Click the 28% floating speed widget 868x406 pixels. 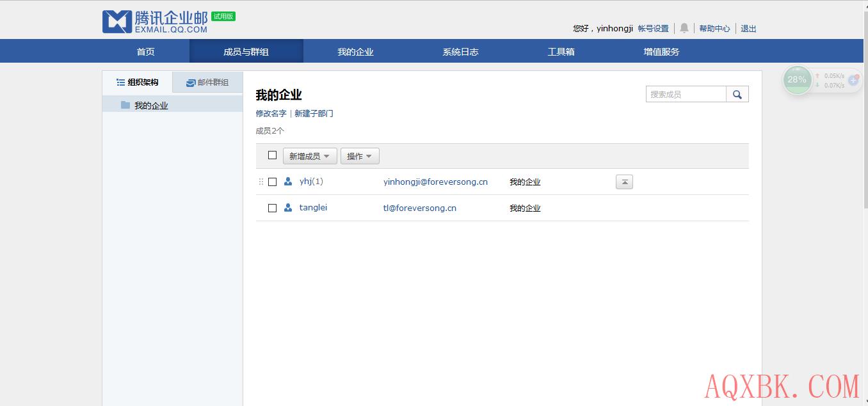coord(797,80)
